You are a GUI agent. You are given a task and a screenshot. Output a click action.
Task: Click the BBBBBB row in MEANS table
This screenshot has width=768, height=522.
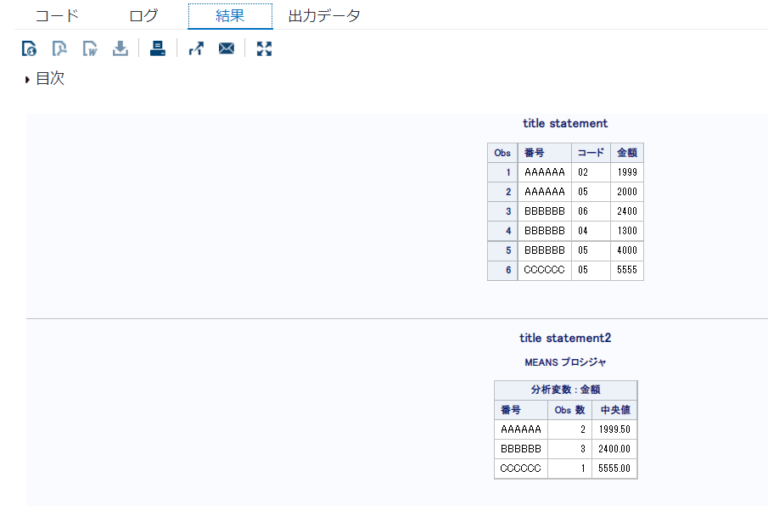521,449
